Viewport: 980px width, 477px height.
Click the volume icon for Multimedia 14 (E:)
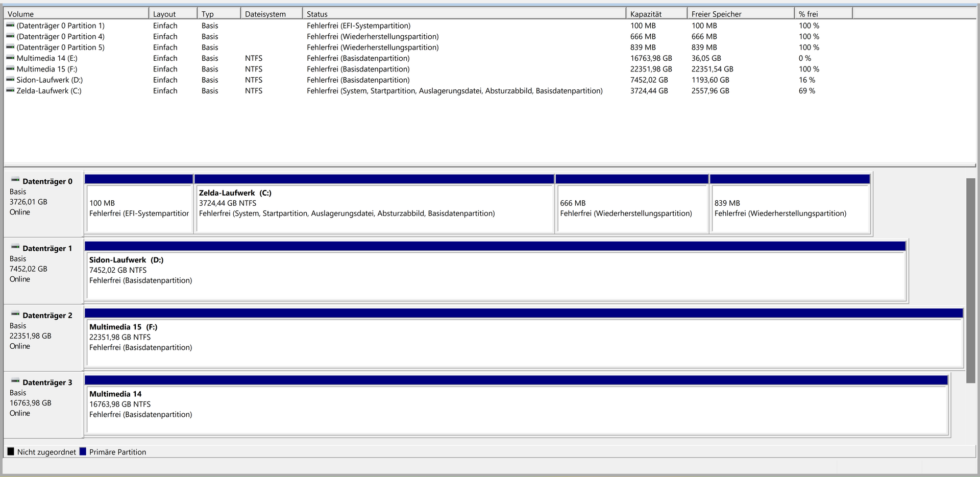pos(10,58)
